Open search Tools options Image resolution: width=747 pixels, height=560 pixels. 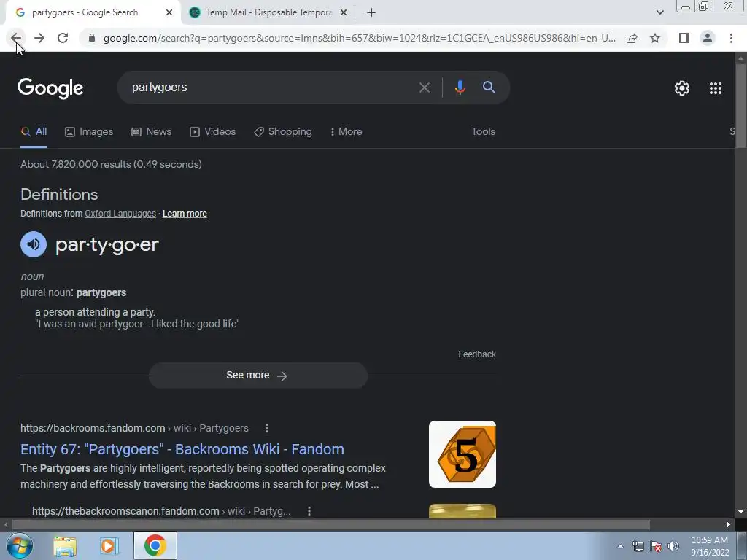[x=483, y=132]
